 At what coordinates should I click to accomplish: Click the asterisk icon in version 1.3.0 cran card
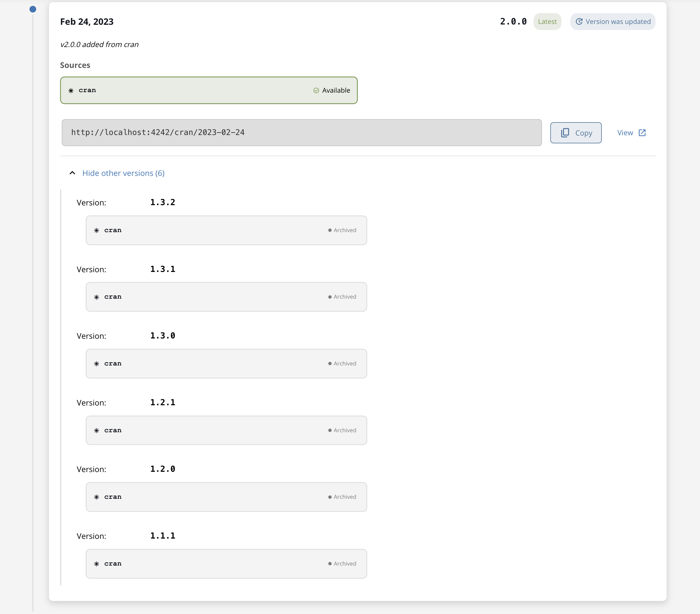tap(97, 364)
